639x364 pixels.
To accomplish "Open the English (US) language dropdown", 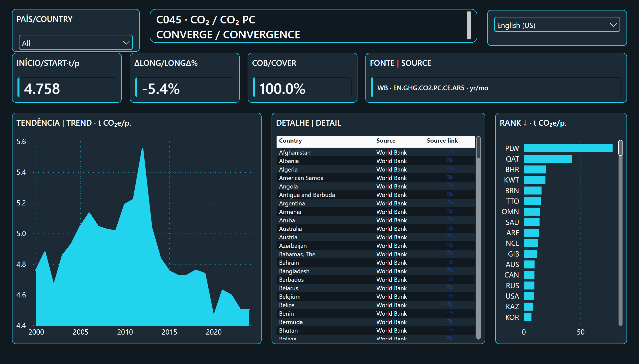I will click(x=557, y=25).
